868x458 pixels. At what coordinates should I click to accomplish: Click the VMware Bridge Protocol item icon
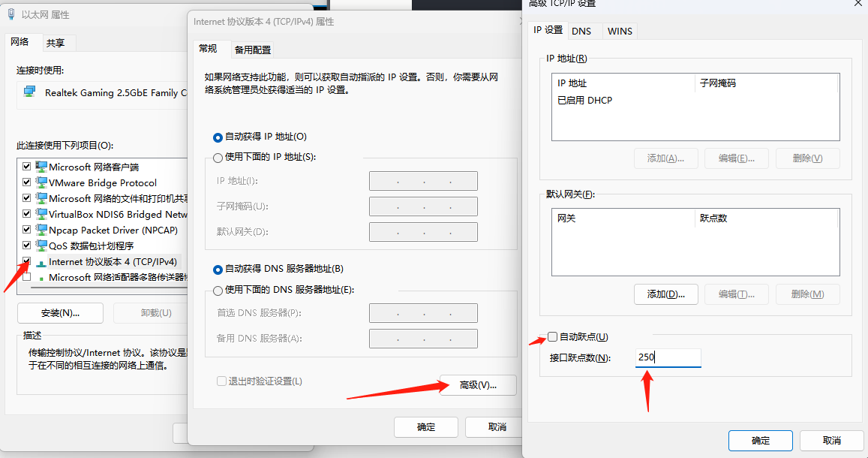tap(41, 182)
